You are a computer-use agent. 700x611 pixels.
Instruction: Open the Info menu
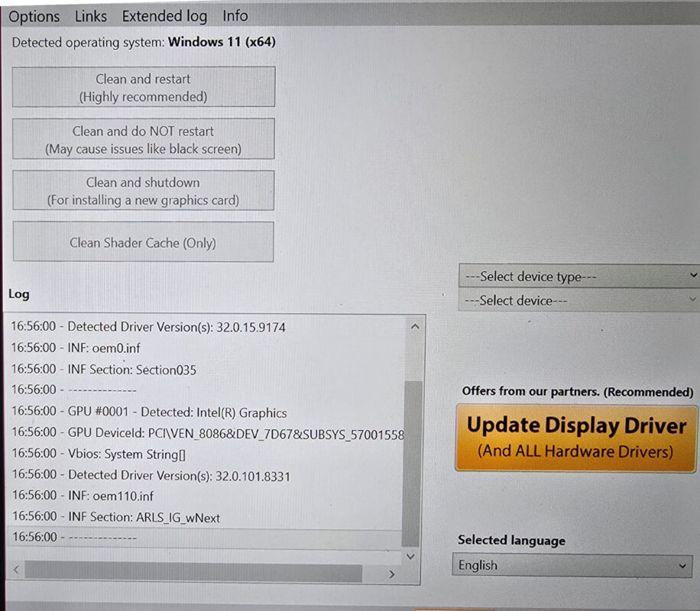235,16
